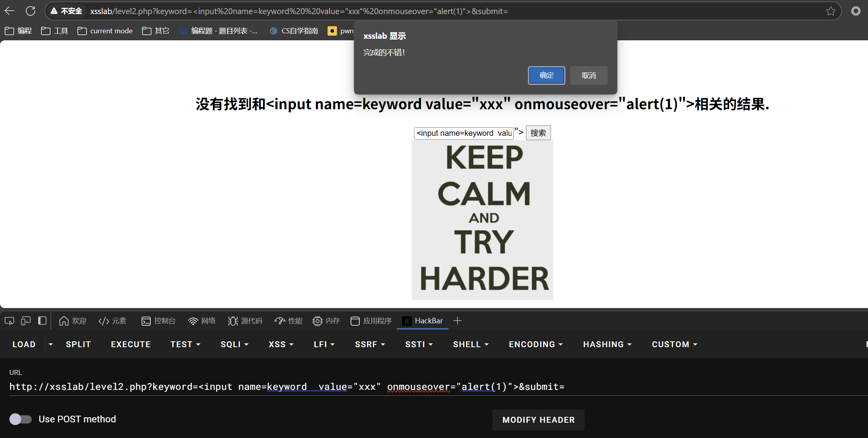Viewport: 868px width, 438px height.
Task: Switch to the 应用程序 application tab
Action: coord(371,321)
